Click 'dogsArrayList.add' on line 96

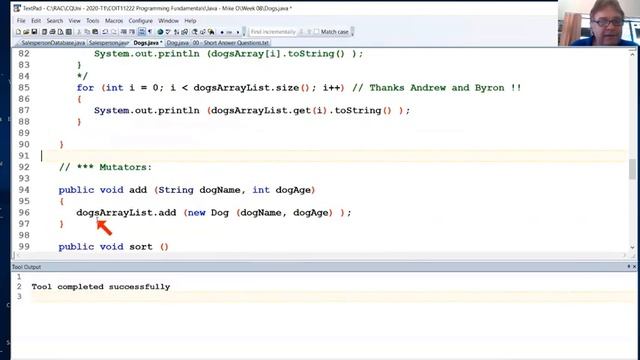[x=126, y=213]
